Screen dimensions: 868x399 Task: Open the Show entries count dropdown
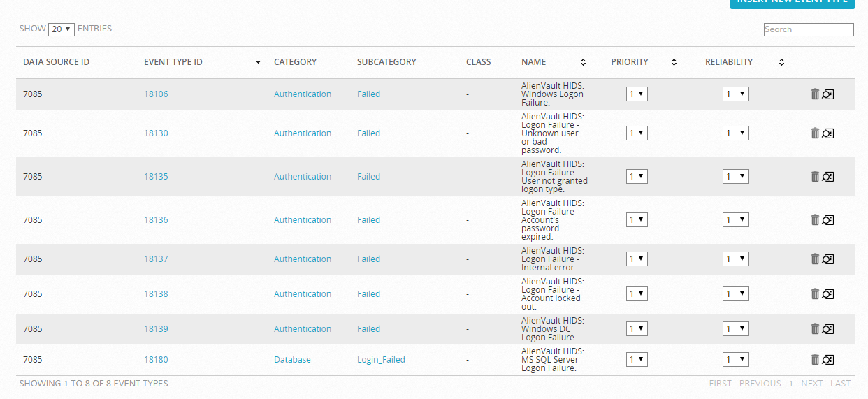(62, 29)
